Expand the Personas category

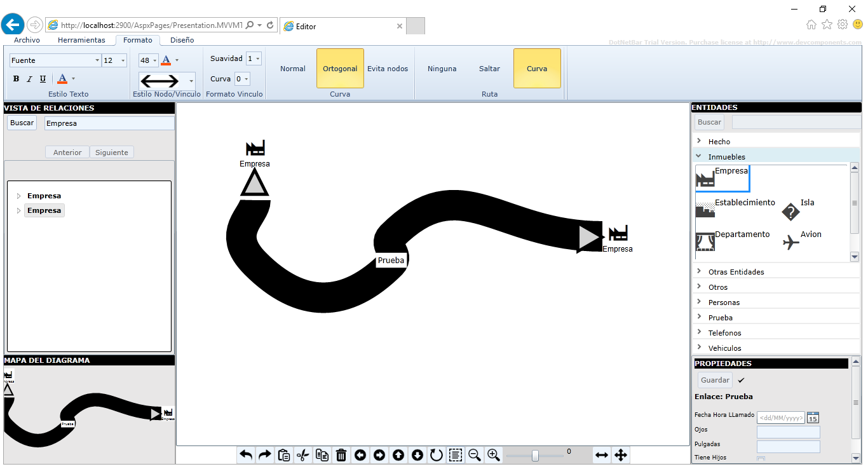[699, 302]
